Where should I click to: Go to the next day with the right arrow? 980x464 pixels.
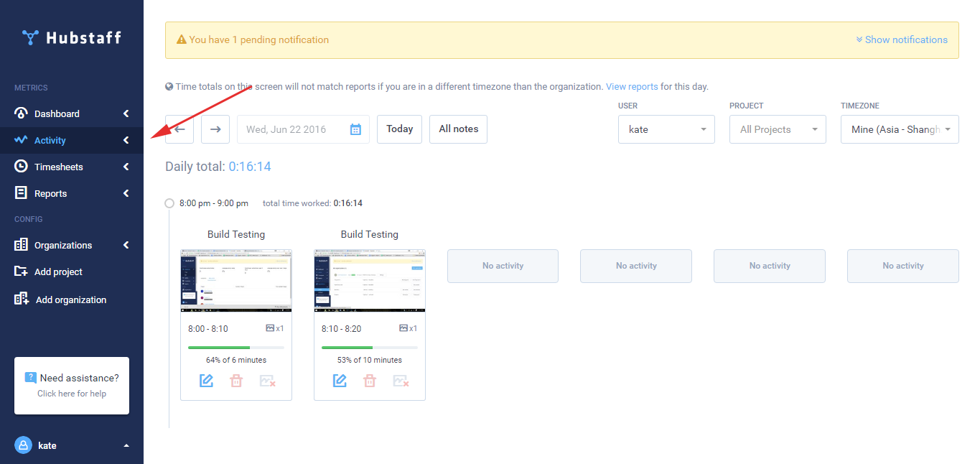[x=215, y=129]
